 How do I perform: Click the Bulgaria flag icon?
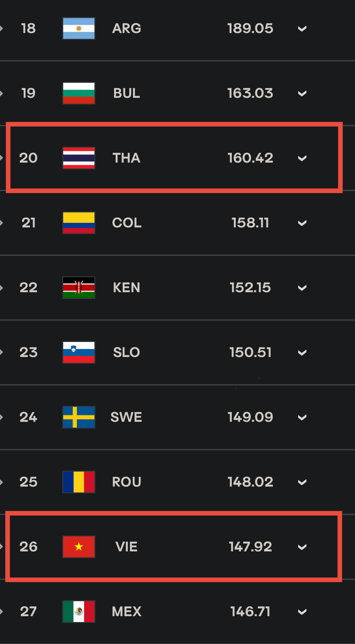coord(79,93)
